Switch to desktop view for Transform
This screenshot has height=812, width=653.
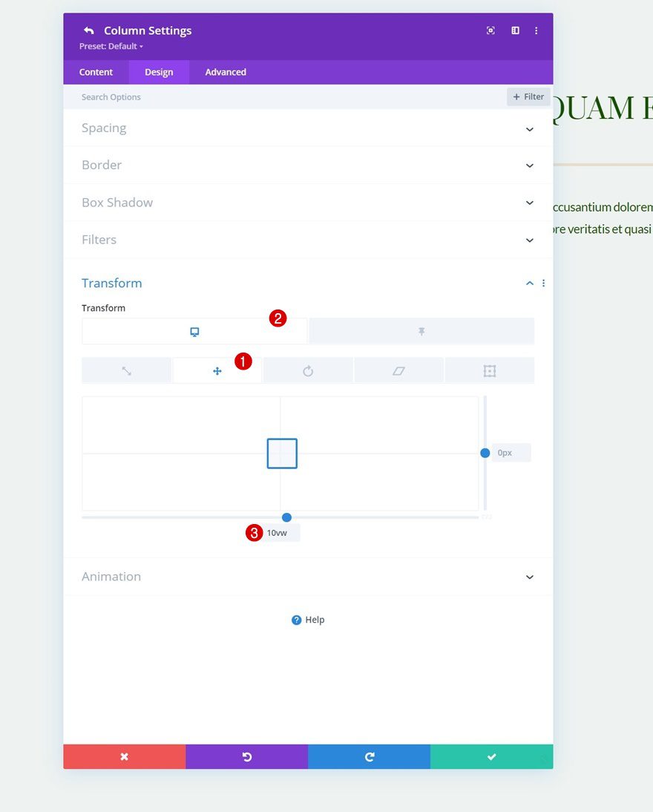click(194, 330)
